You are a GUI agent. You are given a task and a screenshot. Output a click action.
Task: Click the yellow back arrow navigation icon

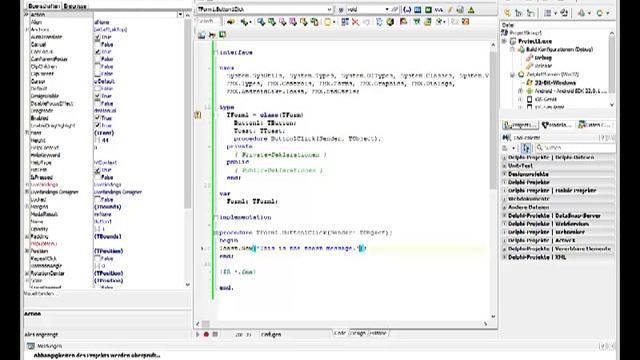(x=231, y=22)
